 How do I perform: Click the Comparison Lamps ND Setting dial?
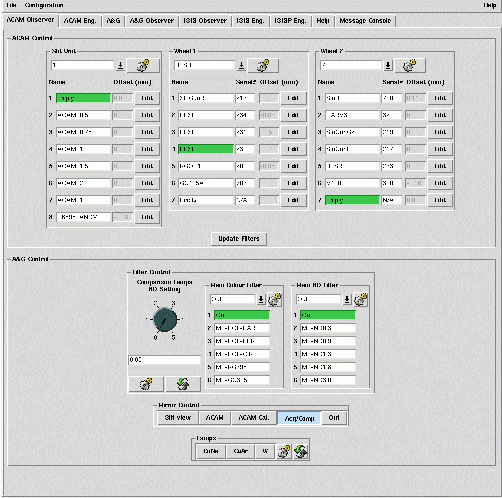[164, 320]
